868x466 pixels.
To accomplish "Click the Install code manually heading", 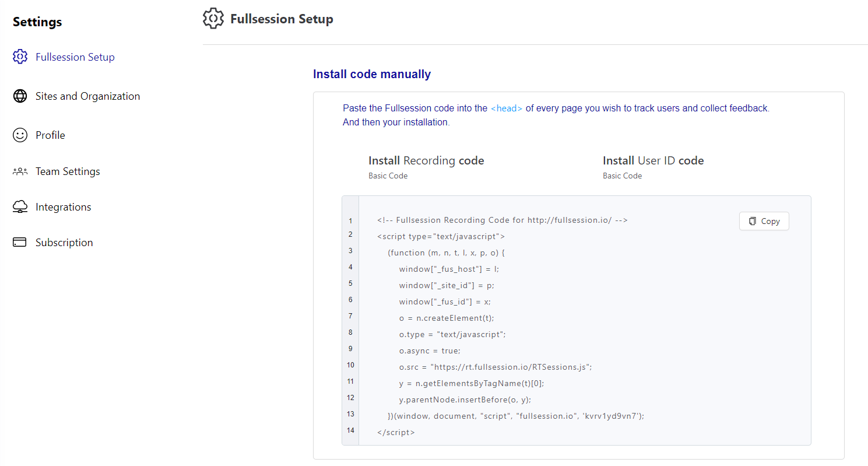I will tap(372, 74).
